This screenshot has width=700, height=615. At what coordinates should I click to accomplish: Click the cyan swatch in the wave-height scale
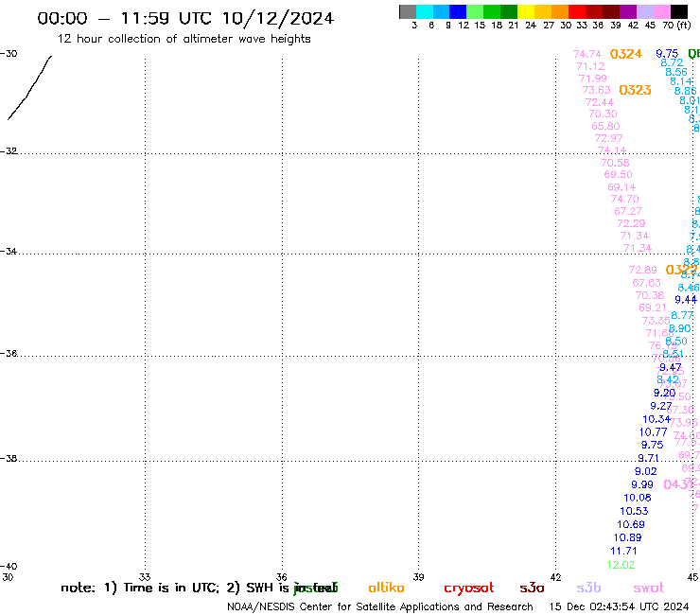[x=424, y=11]
